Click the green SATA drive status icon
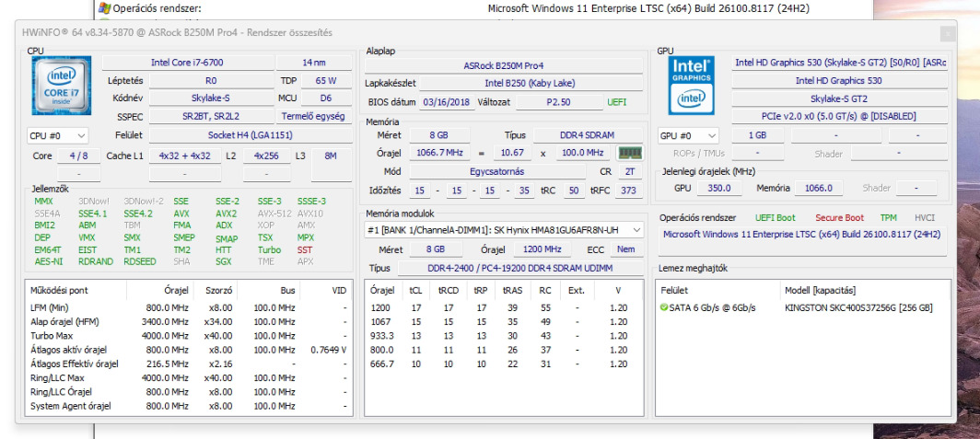 (664, 308)
